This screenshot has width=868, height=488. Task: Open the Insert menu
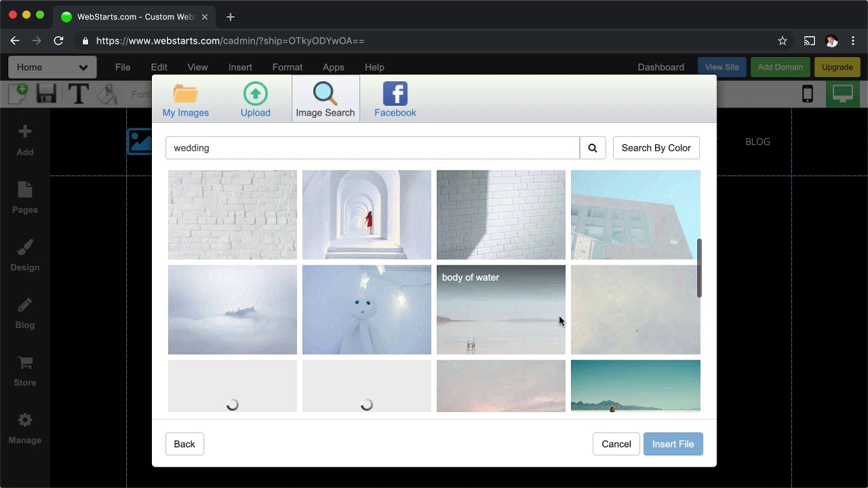click(240, 67)
